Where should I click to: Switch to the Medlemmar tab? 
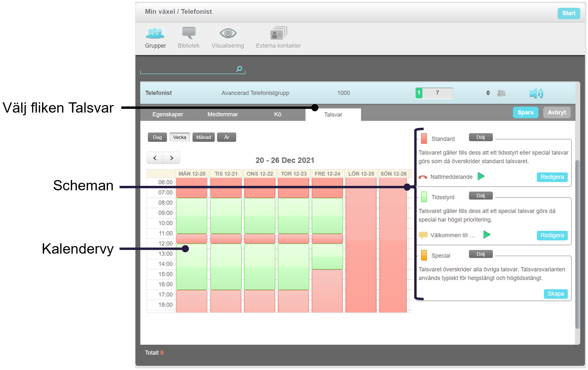coord(223,114)
